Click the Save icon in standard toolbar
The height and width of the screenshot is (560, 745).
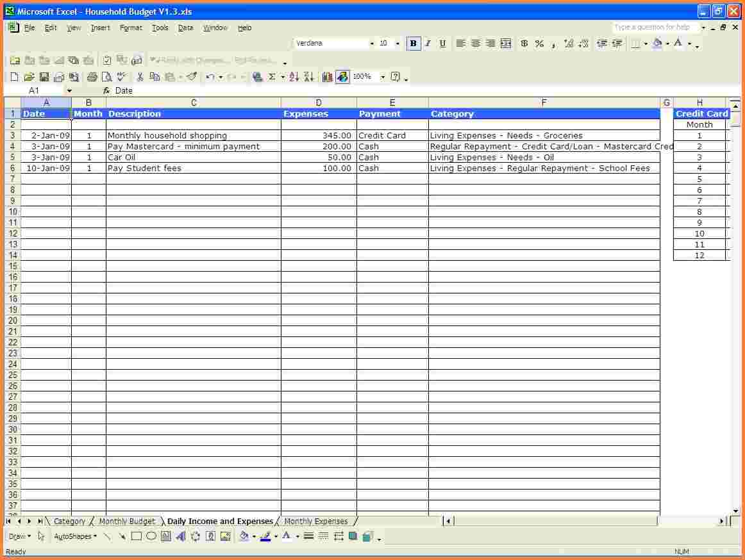pos(44,77)
